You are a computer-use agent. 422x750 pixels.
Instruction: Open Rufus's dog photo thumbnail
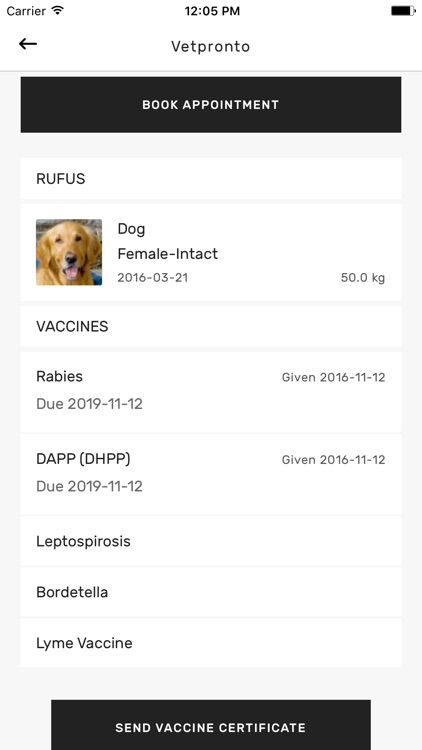[69, 252]
